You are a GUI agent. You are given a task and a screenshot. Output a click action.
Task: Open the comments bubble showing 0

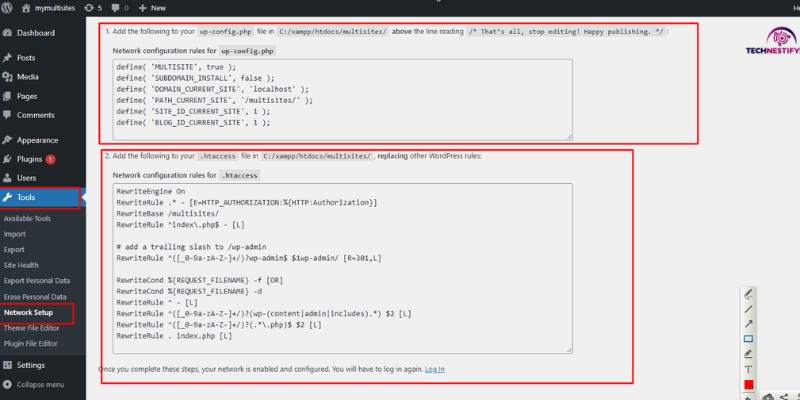[120, 8]
